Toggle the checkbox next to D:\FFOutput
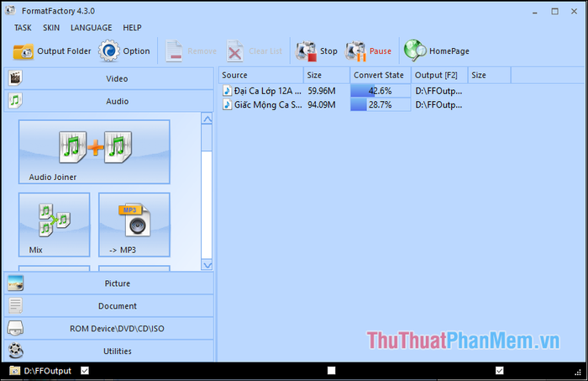The height and width of the screenshot is (381, 588). 85,371
